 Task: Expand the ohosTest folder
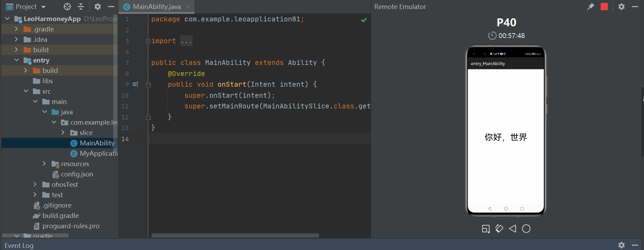[35, 184]
